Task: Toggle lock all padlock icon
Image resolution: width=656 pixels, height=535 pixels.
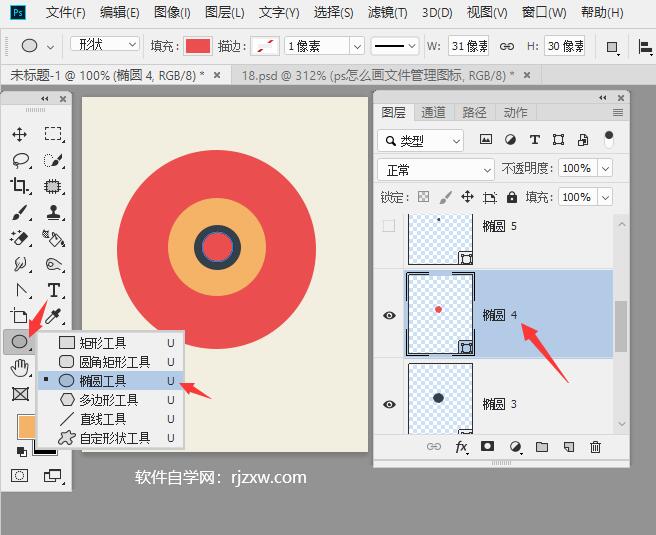Action: coord(512,197)
